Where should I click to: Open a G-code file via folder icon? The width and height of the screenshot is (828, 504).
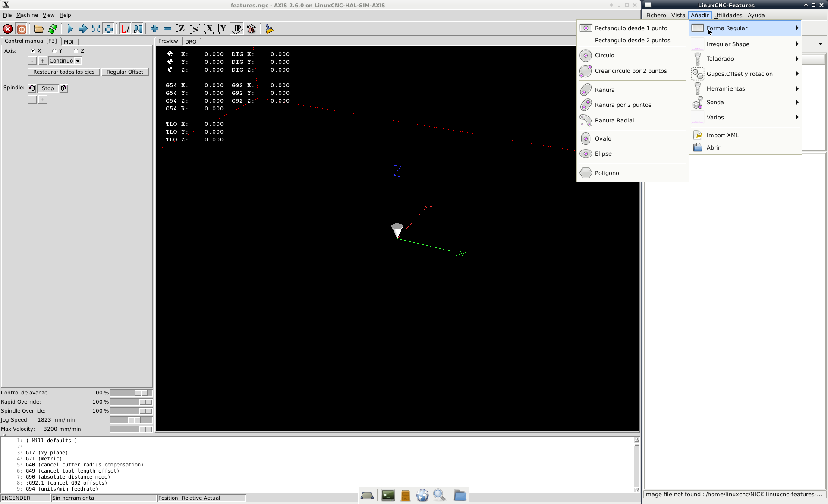[x=39, y=29]
